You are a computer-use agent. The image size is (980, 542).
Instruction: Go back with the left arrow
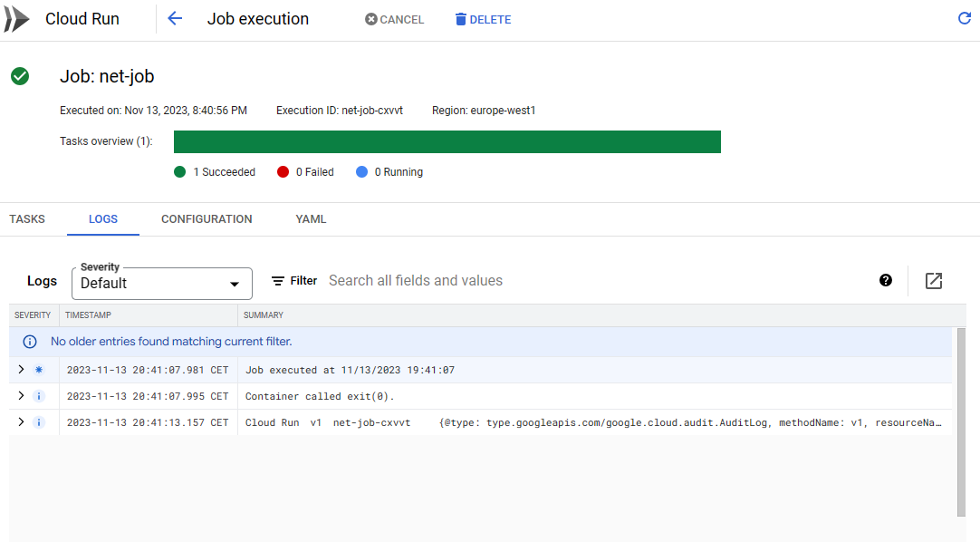click(175, 19)
